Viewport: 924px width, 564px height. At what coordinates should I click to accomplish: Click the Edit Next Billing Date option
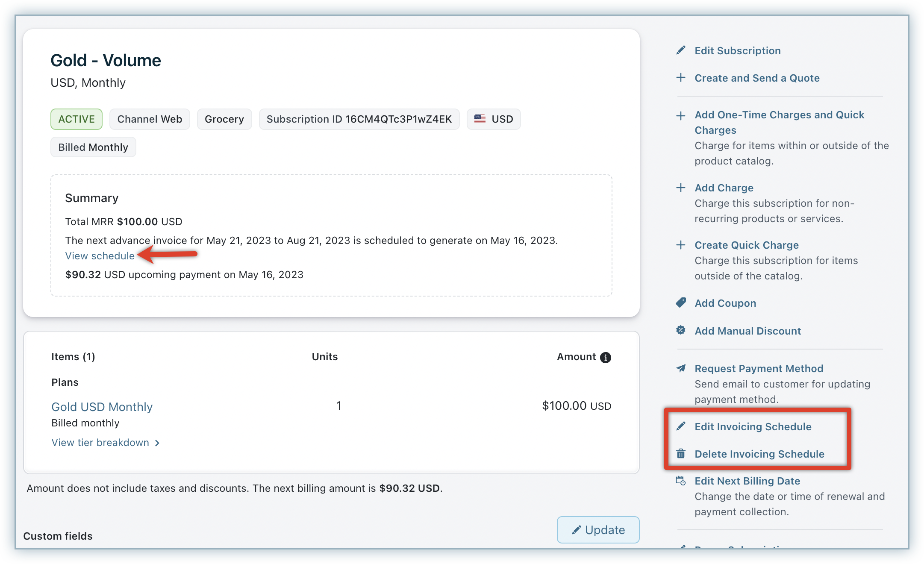tap(747, 481)
